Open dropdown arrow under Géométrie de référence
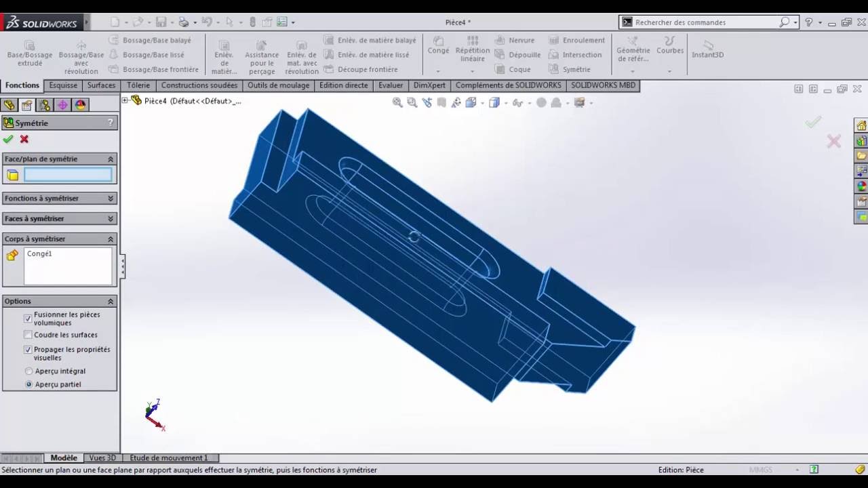 point(633,71)
